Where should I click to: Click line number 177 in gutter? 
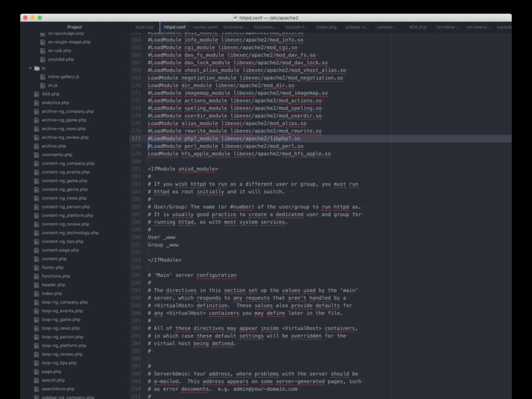(136, 139)
